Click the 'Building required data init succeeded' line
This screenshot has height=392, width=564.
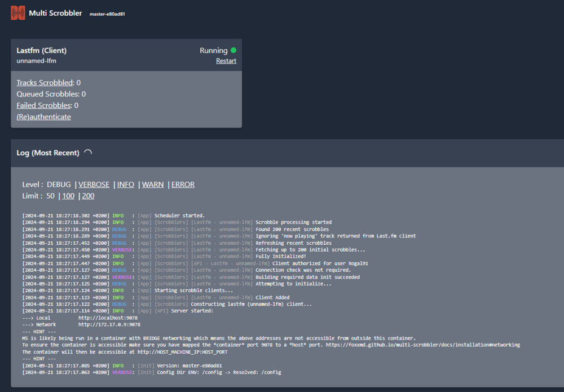(x=191, y=277)
